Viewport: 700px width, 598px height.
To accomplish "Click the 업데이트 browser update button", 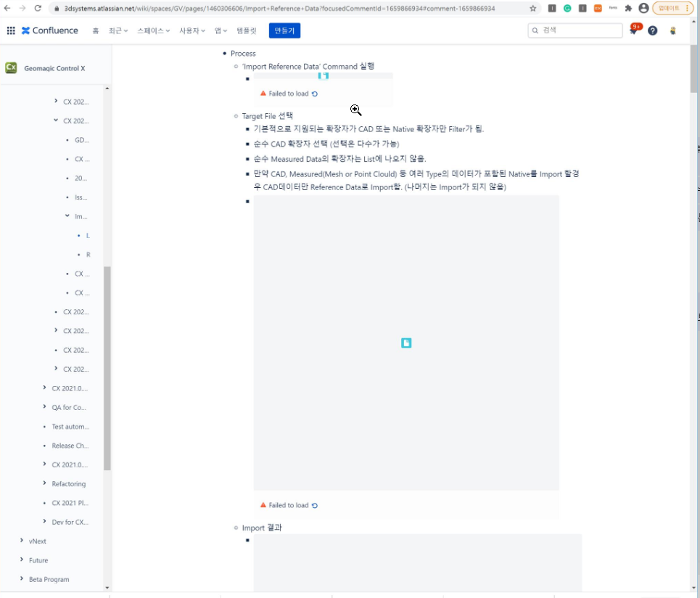I will (672, 8).
